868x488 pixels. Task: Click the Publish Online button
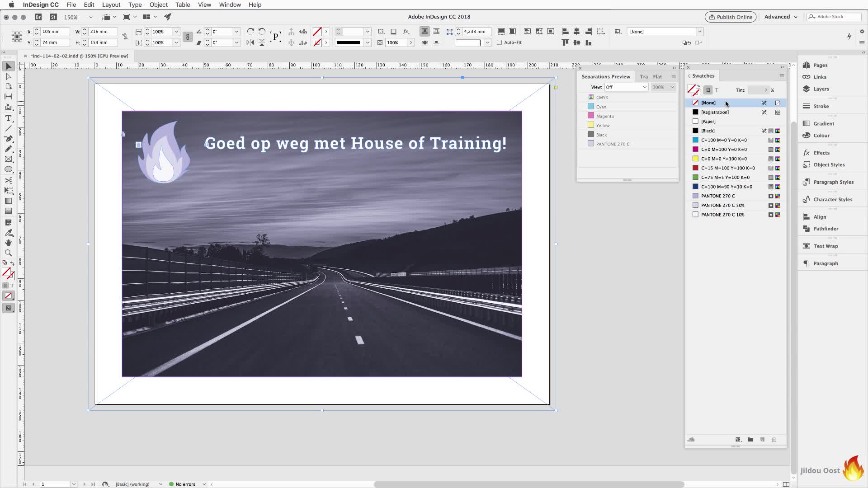(731, 17)
